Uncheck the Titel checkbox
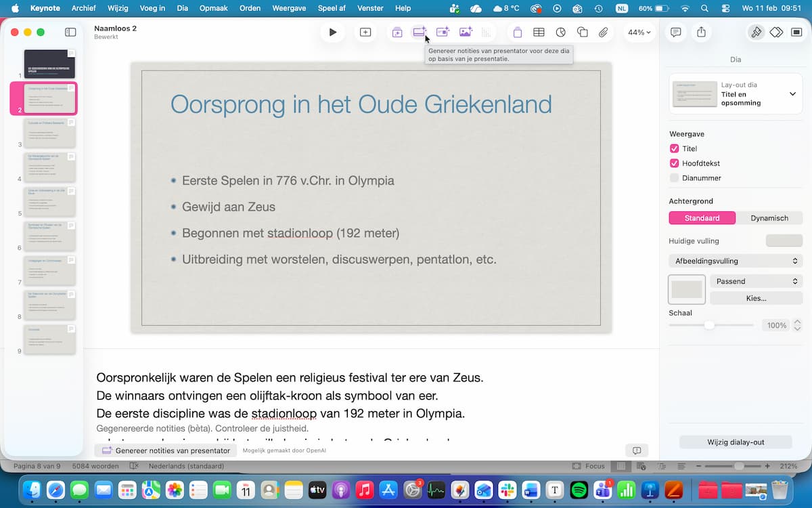Image resolution: width=812 pixels, height=508 pixels. point(674,149)
